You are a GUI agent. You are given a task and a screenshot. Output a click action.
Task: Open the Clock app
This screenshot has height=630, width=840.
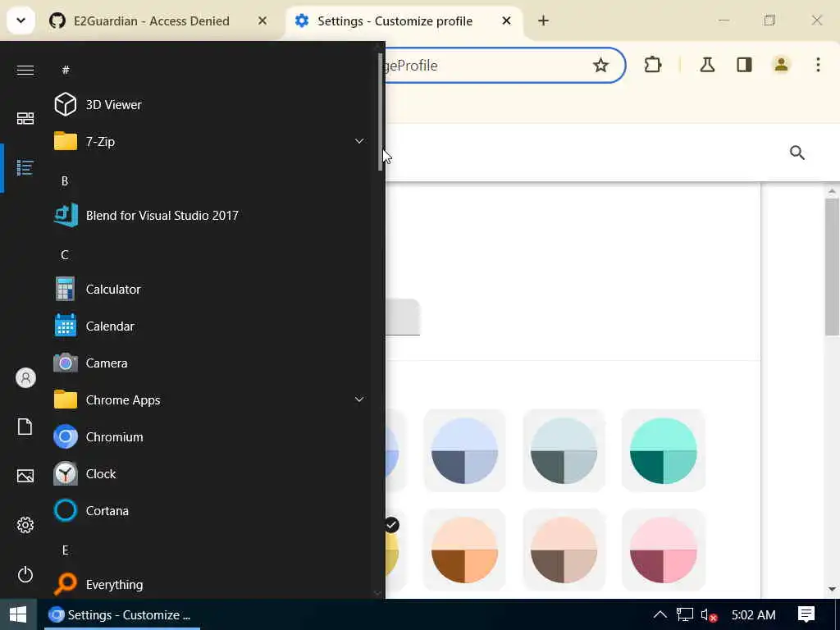tap(209, 474)
